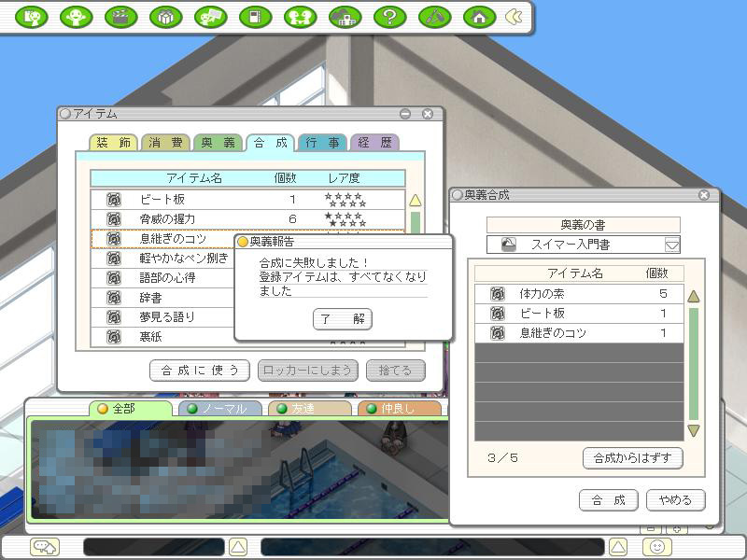Select ビート板 in synthesis list
This screenshot has width=747, height=560.
coord(579,314)
